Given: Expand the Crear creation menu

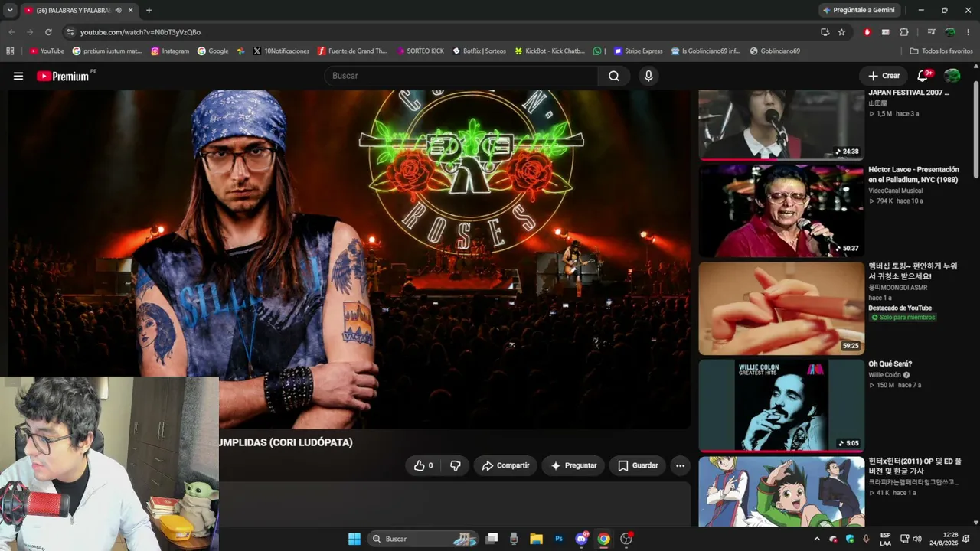Looking at the screenshot, I should pyautogui.click(x=884, y=76).
